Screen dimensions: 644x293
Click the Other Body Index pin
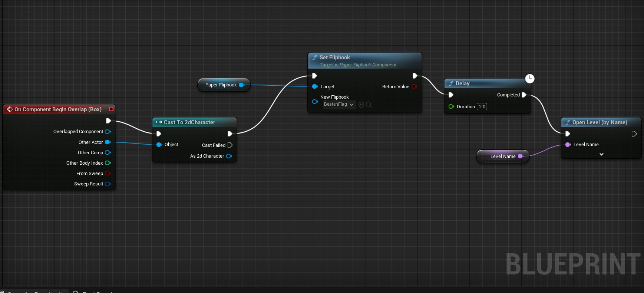108,163
